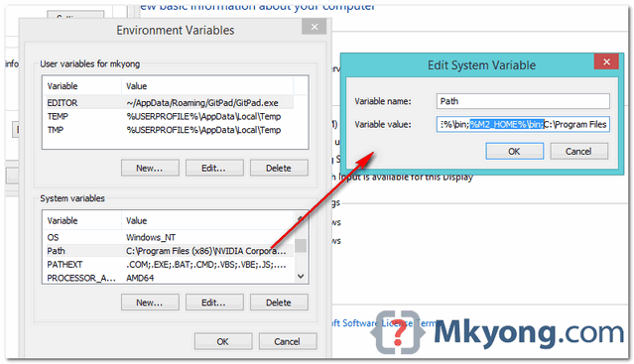Click the Windows_NT value
This screenshot has width=634, height=364.
coord(151,237)
